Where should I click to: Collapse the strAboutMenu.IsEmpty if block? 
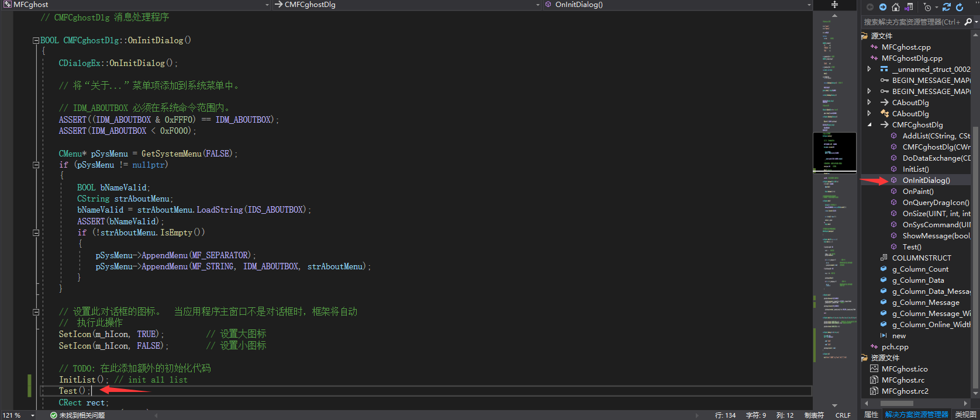click(36, 232)
